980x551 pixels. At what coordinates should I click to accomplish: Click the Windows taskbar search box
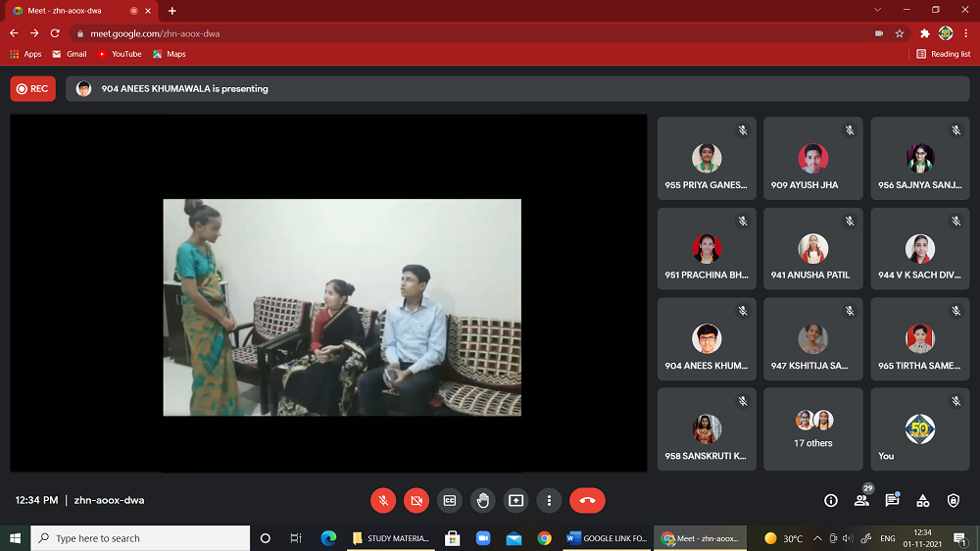140,538
